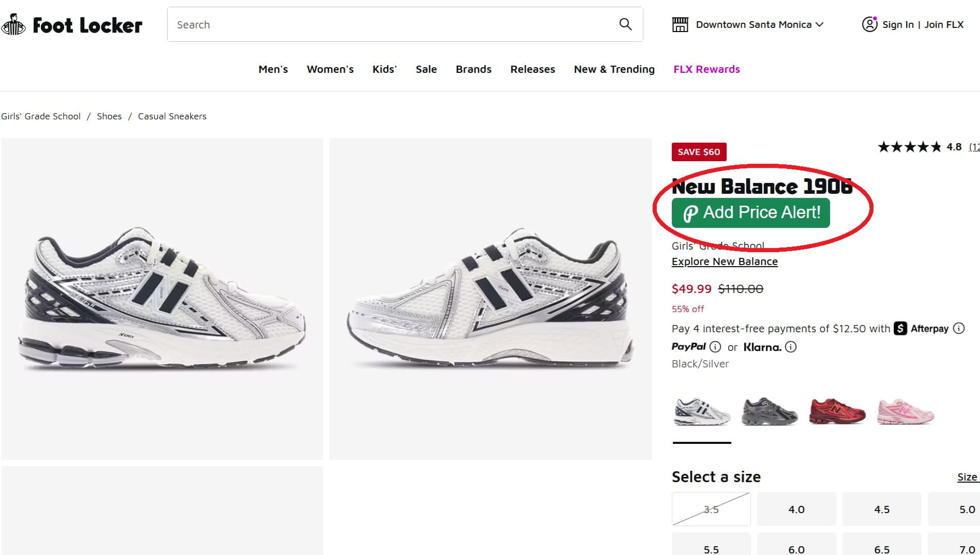The image size is (980, 555).
Task: Click the store location icon
Action: pos(680,24)
